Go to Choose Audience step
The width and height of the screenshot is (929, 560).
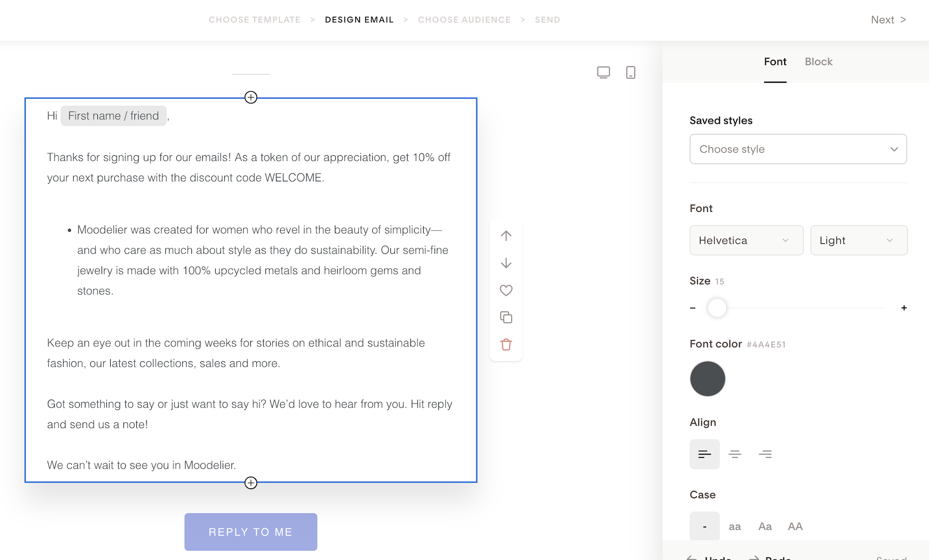point(464,20)
